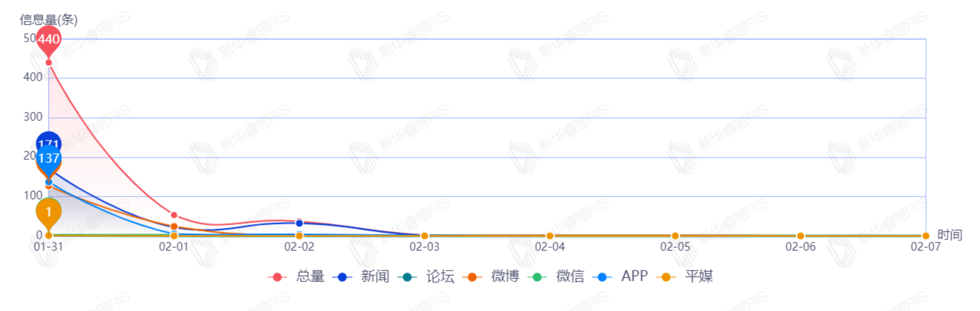The image size is (980, 311).
Task: Select the orange 微博 data point at 02-01
Action: tap(174, 227)
